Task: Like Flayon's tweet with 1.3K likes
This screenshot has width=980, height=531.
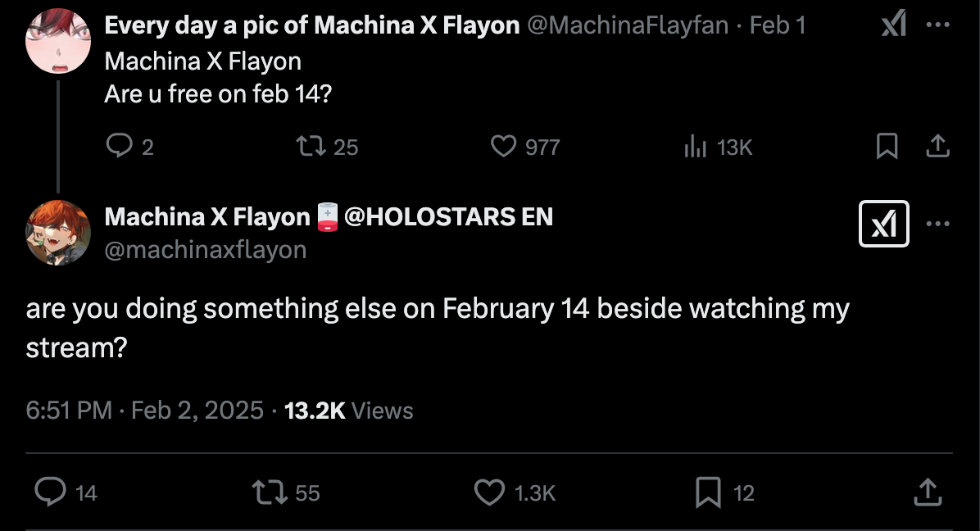Action: [490, 492]
